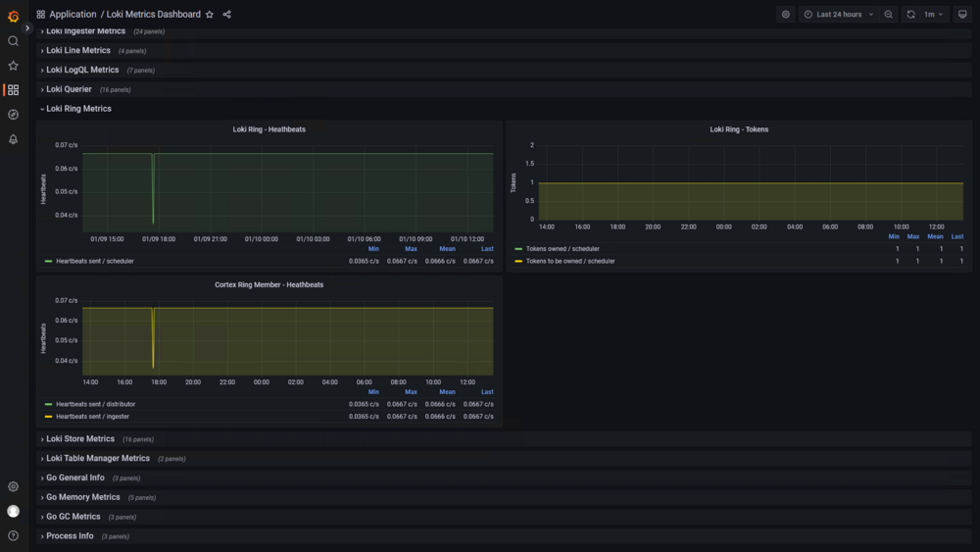The width and height of the screenshot is (980, 552).
Task: Open dashboard settings gear in top bar
Action: (x=786, y=15)
